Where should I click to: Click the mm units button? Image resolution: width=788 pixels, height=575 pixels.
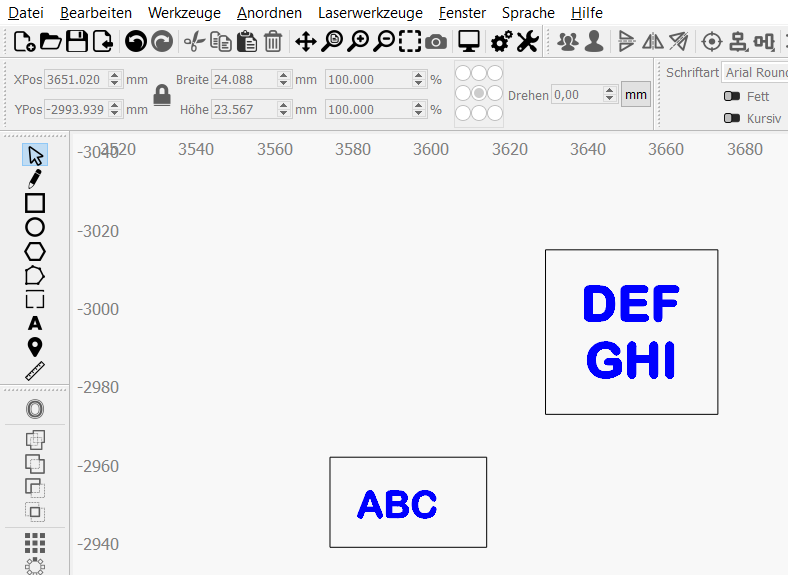pyautogui.click(x=635, y=95)
